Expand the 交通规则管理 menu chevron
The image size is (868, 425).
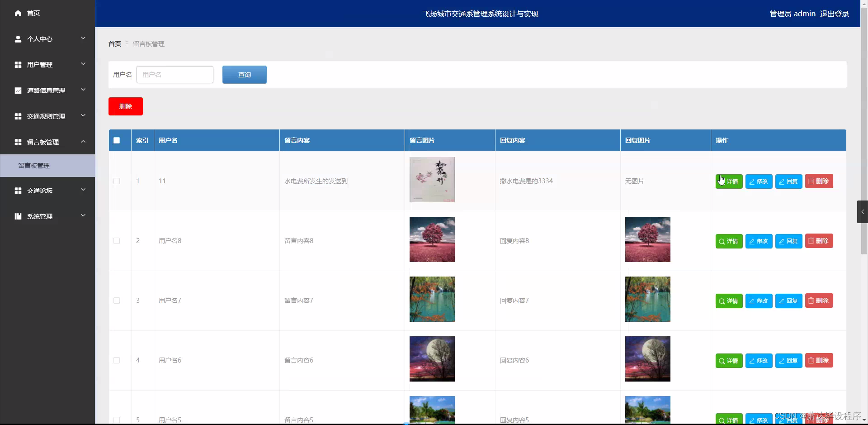click(x=83, y=115)
